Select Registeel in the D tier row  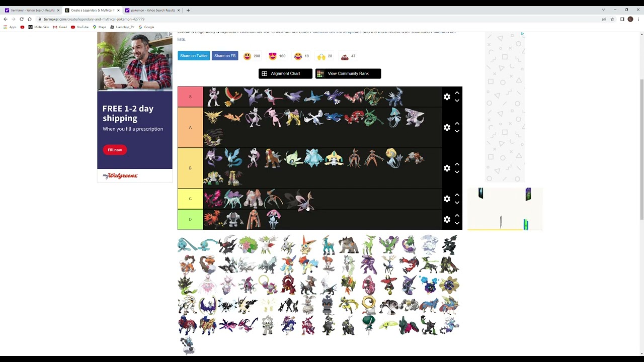pos(233,219)
